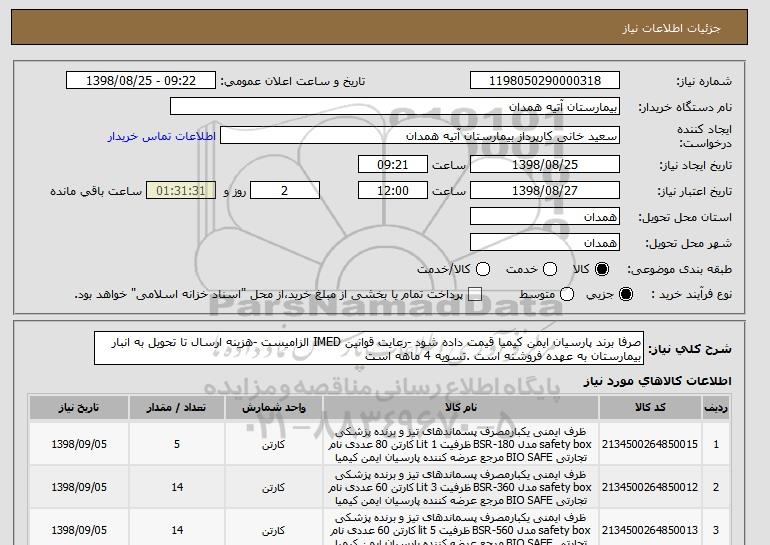The image size is (770, 545).
Task: Click the date 1398/09/05 in row 1
Action: (x=79, y=444)
